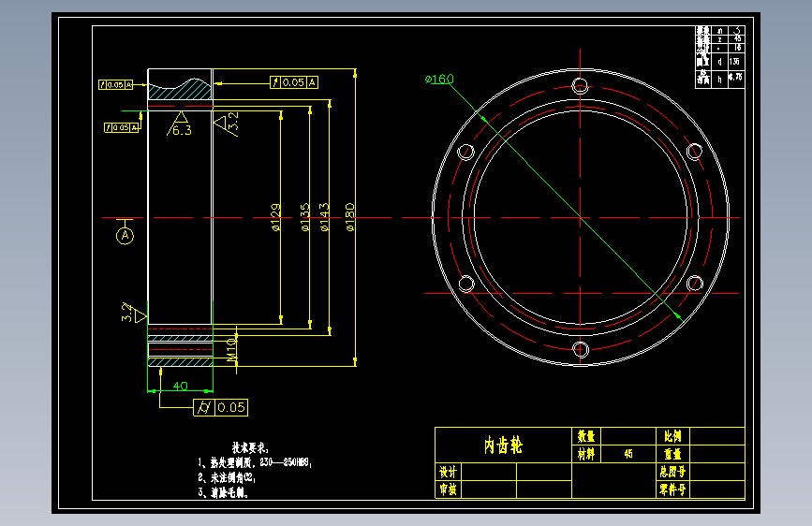Select the large 0.05 A runout tolerance frame
Image resolution: width=812 pixels, height=526 pixels.
tap(294, 82)
